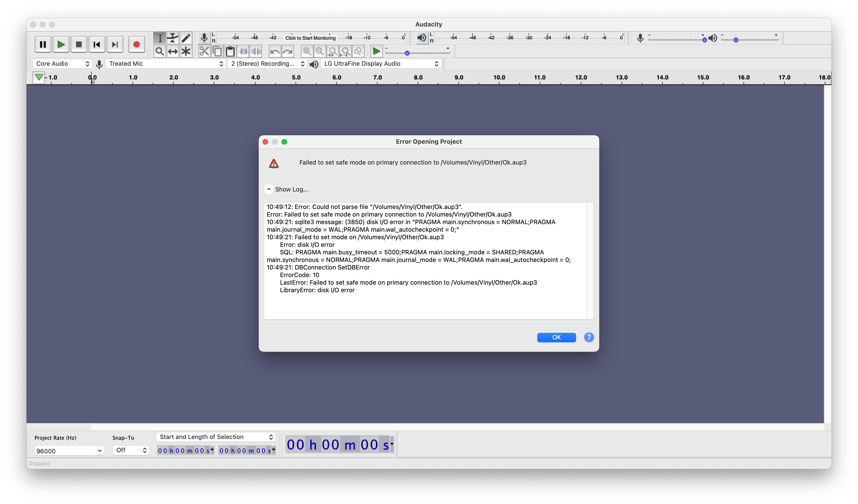This screenshot has width=858, height=504.
Task: Open the Core Audio host dropdown
Action: 61,64
